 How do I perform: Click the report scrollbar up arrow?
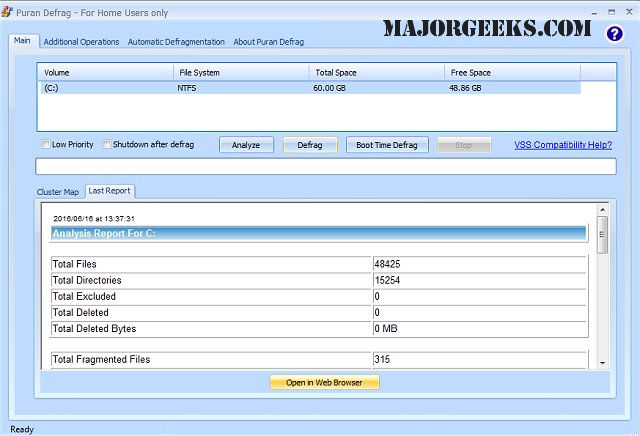(x=602, y=209)
